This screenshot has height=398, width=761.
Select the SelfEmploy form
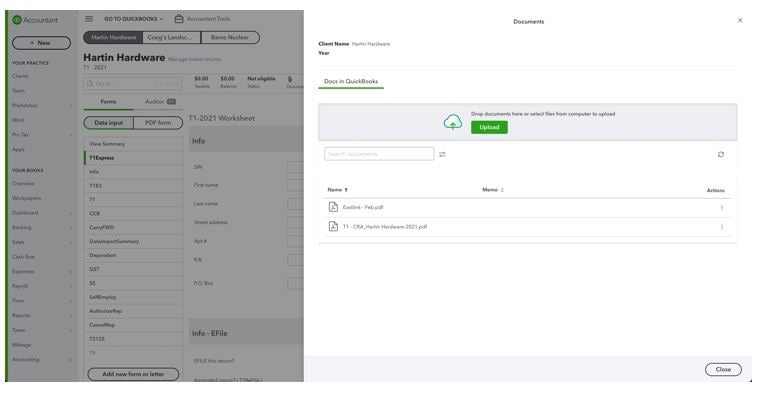(133, 297)
